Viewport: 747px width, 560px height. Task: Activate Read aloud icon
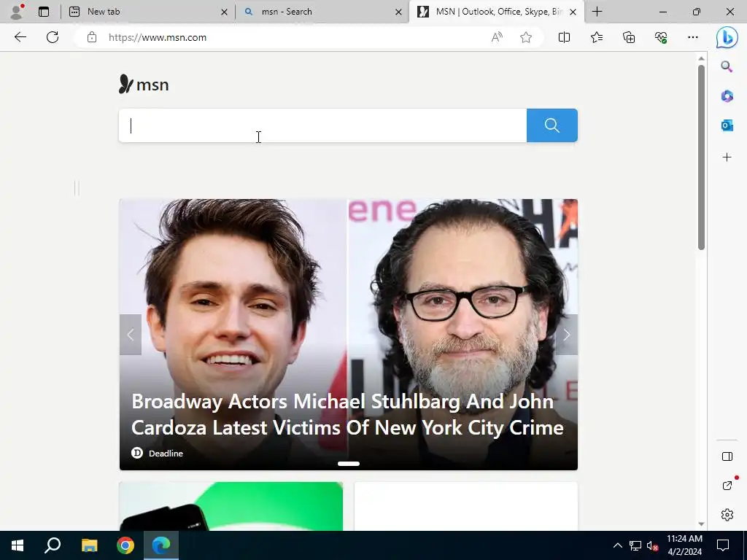click(497, 38)
